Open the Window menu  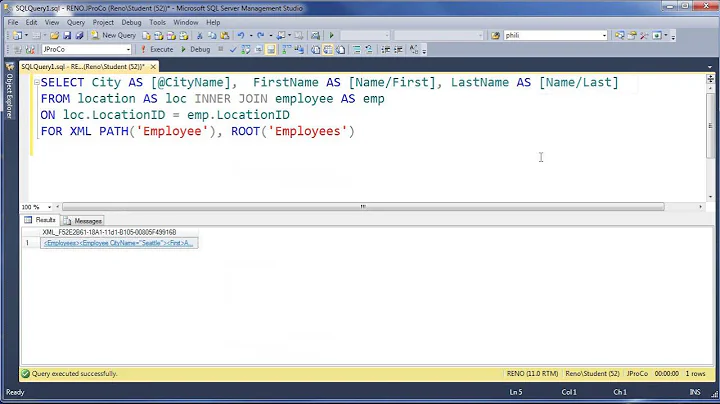(186, 22)
